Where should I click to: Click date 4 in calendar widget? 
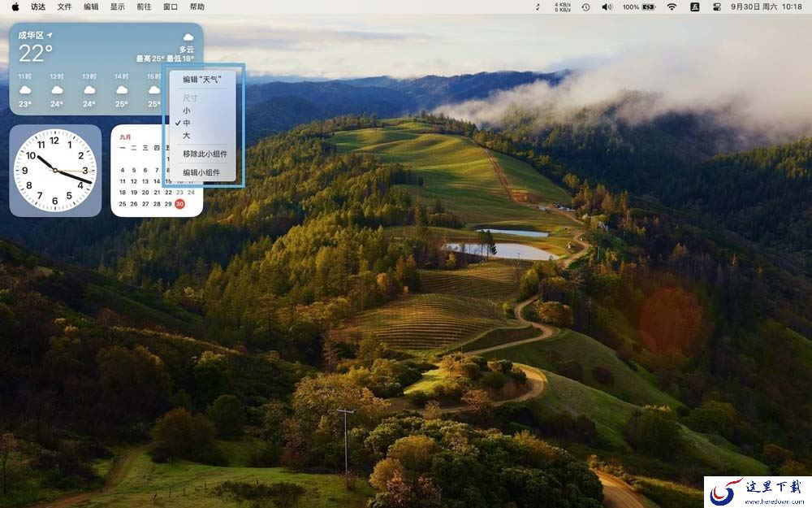(x=123, y=170)
